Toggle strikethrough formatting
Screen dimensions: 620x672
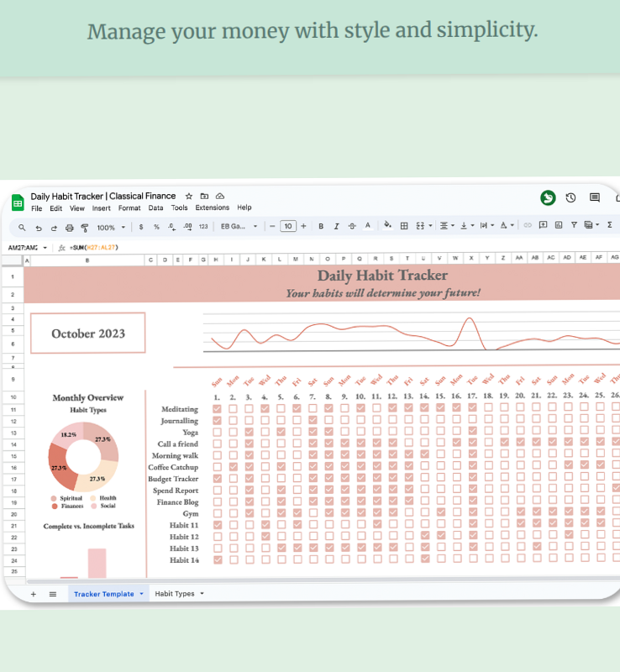point(352,226)
